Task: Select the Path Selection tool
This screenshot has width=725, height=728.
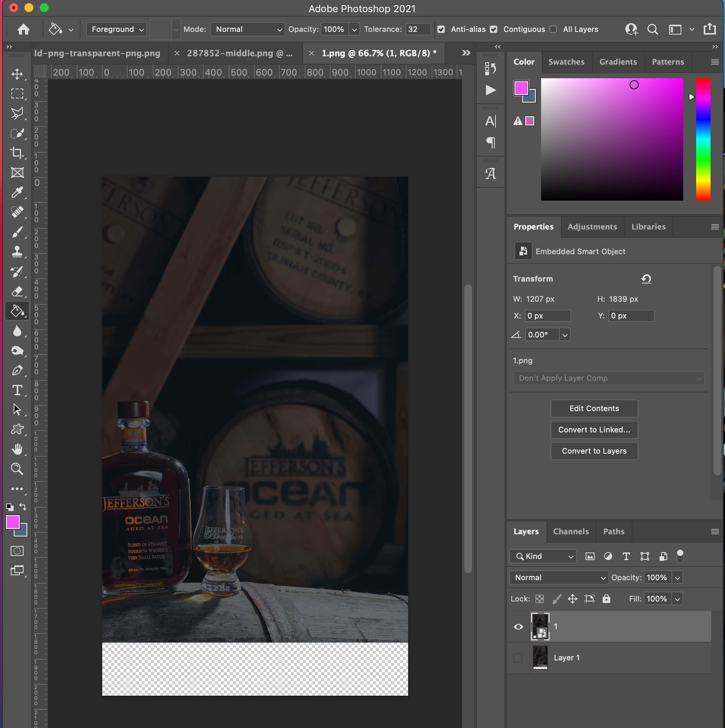Action: (17, 410)
